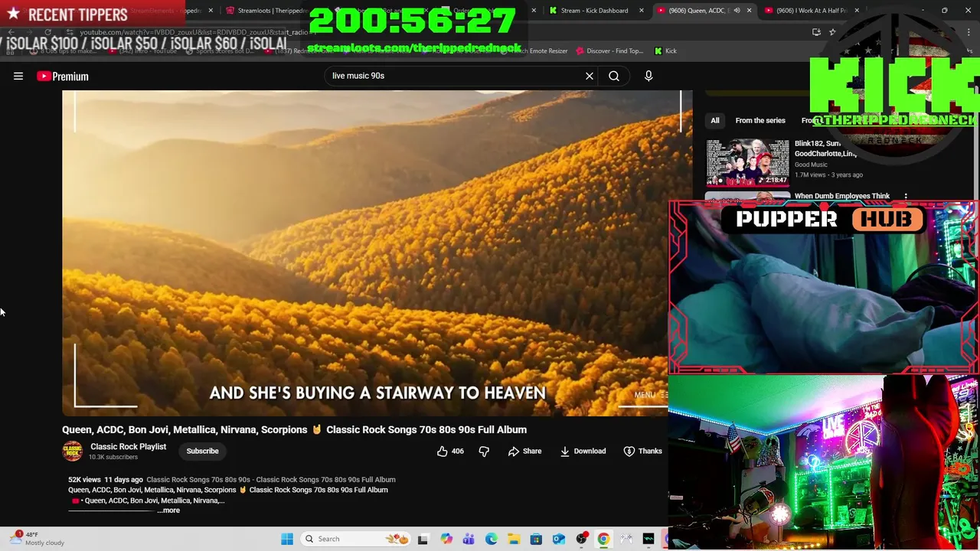
Task: Open Task View on the taskbar
Action: pyautogui.click(x=423, y=539)
